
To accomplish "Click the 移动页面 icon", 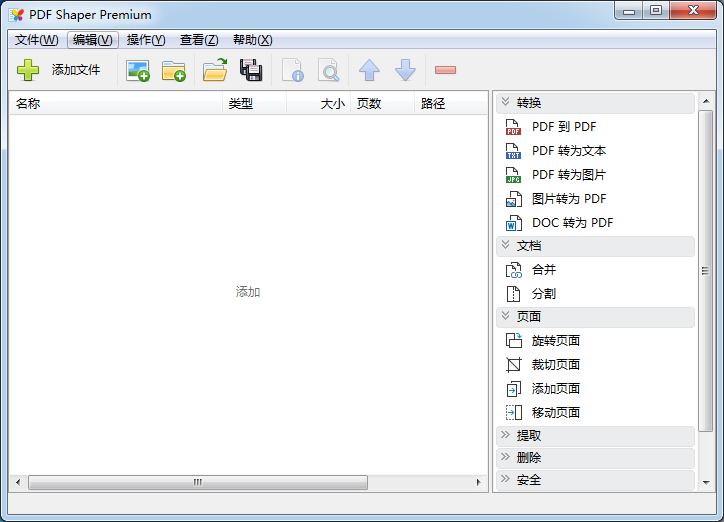I will point(513,413).
